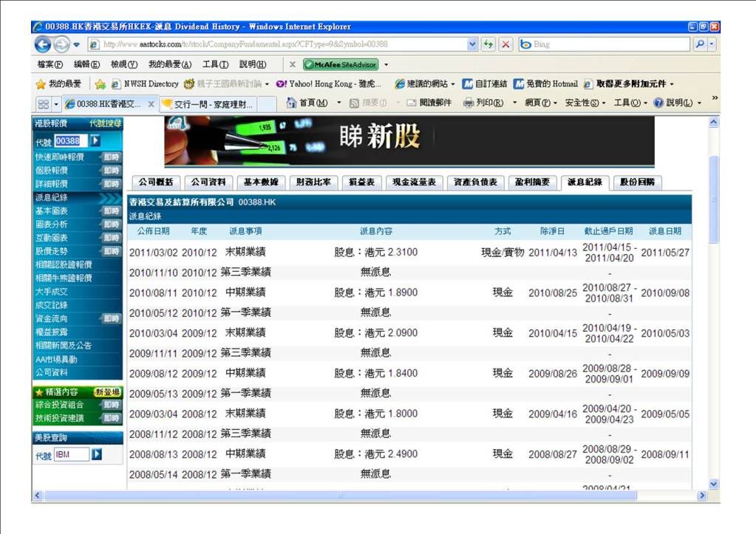Expand the address bar history dropdown
This screenshot has width=756, height=534.
coord(473,44)
